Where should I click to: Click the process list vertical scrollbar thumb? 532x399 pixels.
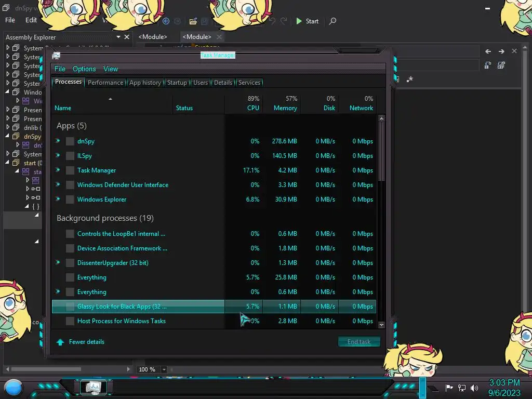click(382, 152)
